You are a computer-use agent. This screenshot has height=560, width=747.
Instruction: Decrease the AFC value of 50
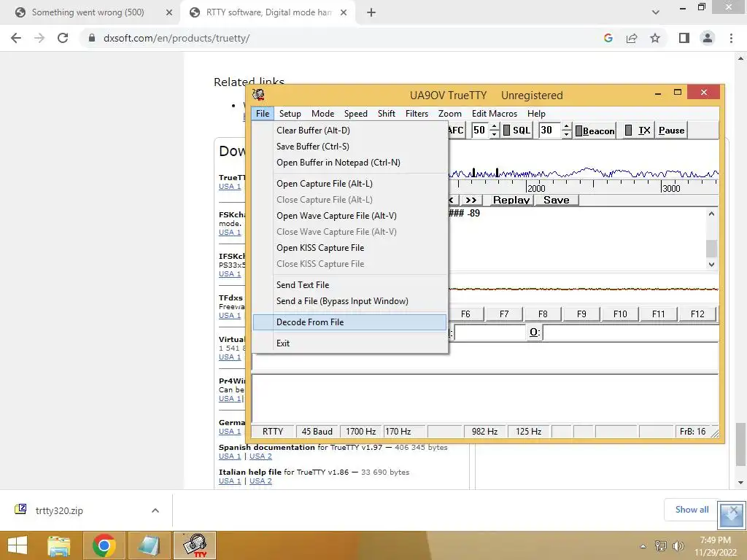(494, 134)
